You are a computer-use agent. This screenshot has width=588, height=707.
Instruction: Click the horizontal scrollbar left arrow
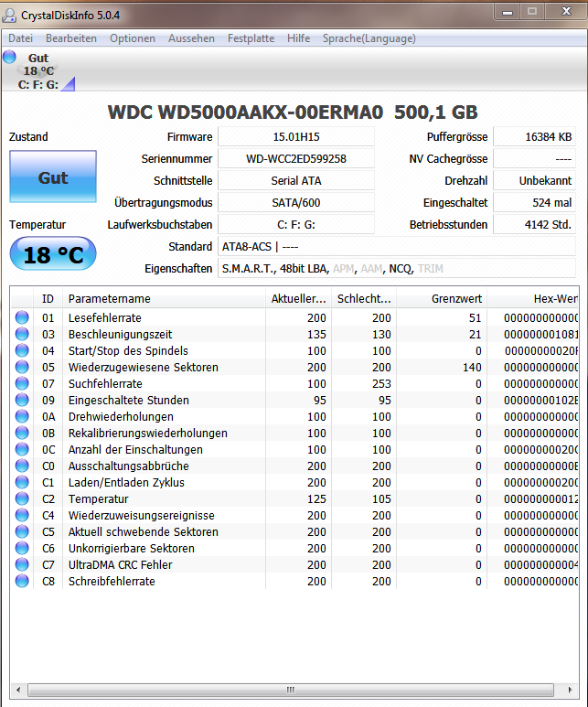coord(18,690)
